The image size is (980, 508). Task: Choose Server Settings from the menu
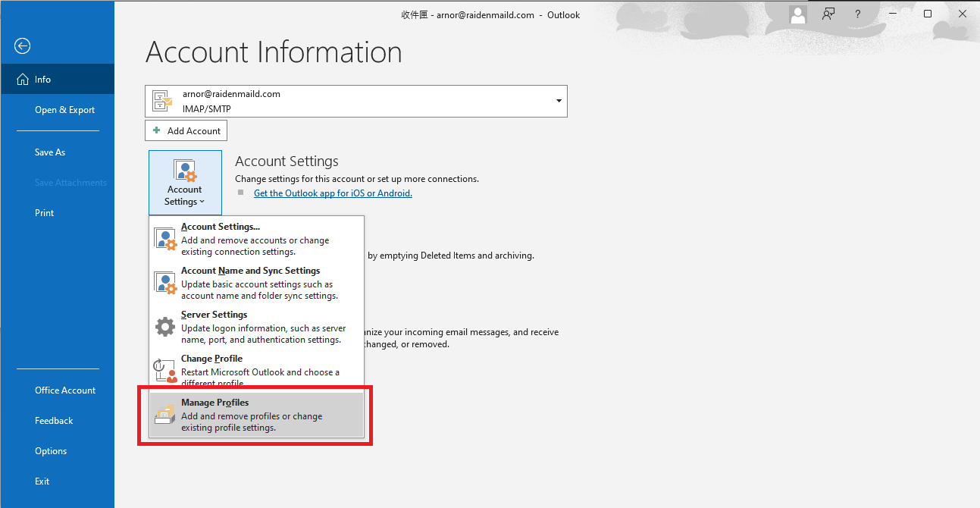[x=256, y=327]
